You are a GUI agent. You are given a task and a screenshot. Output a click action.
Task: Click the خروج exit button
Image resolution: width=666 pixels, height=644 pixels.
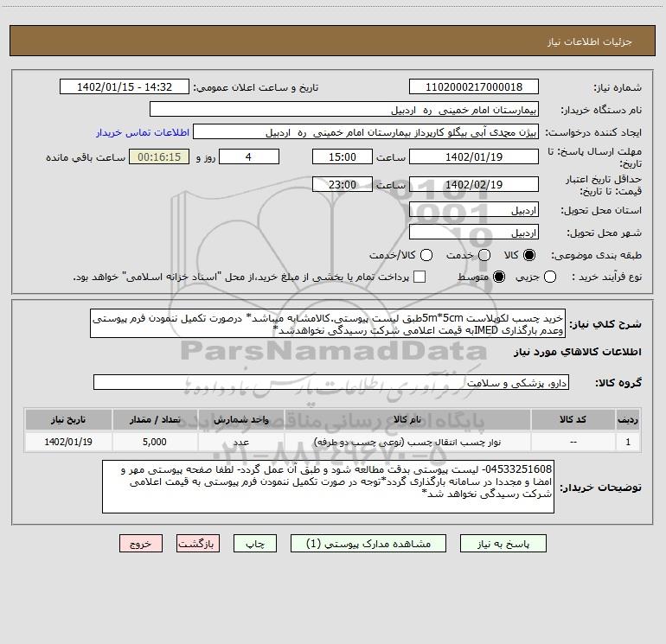click(141, 544)
